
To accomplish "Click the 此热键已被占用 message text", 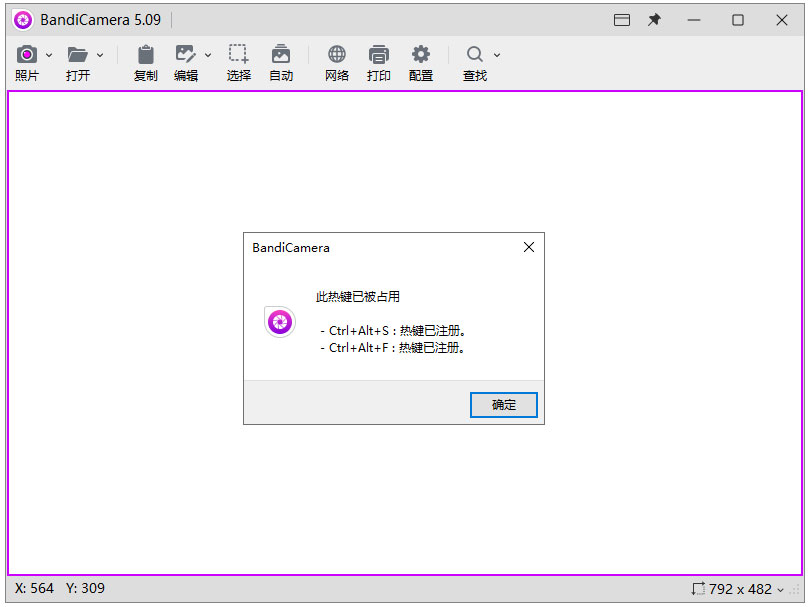I will [358, 297].
